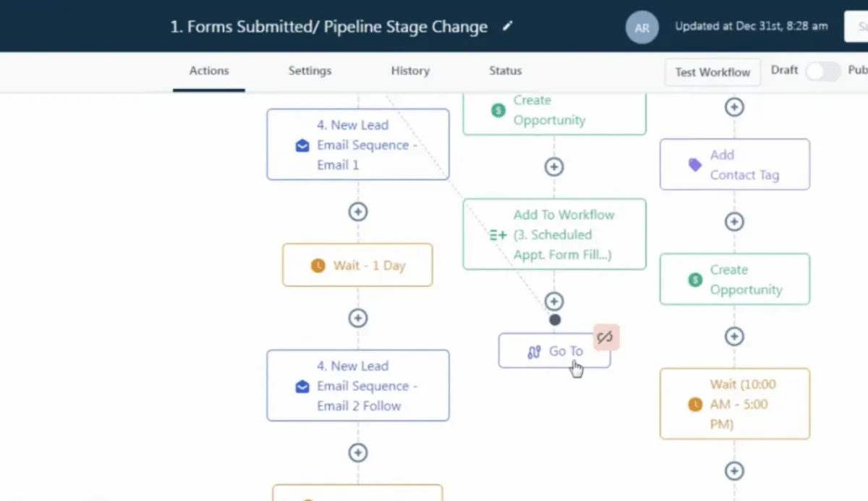
Task: Add step below Add Contact Tag
Action: click(734, 222)
